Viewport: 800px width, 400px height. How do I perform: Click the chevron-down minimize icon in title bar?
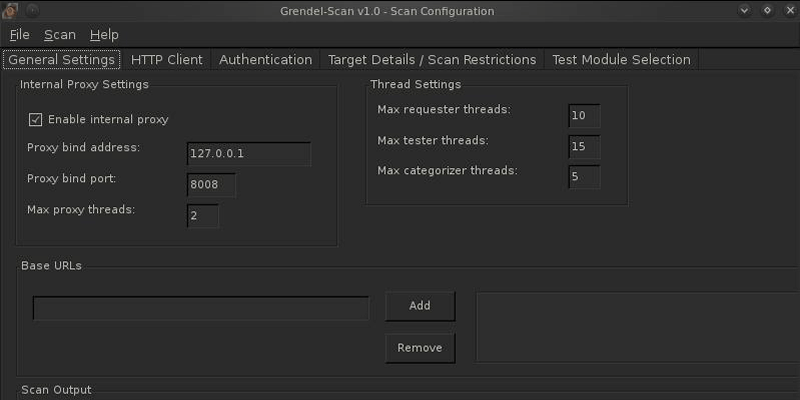[x=744, y=10]
